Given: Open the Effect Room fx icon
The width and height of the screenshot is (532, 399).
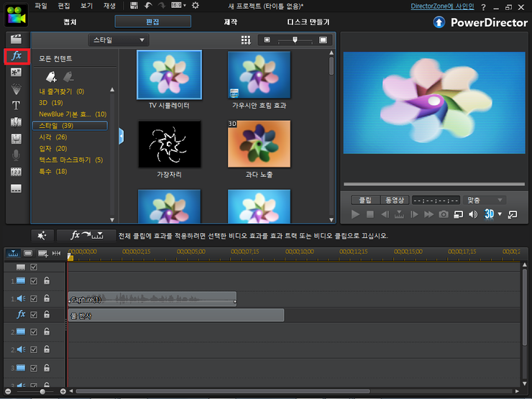Looking at the screenshot, I should [x=17, y=56].
